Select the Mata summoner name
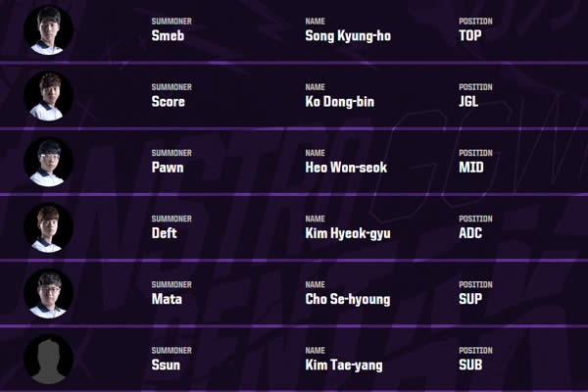The height and width of the screenshot is (392, 588). (167, 299)
